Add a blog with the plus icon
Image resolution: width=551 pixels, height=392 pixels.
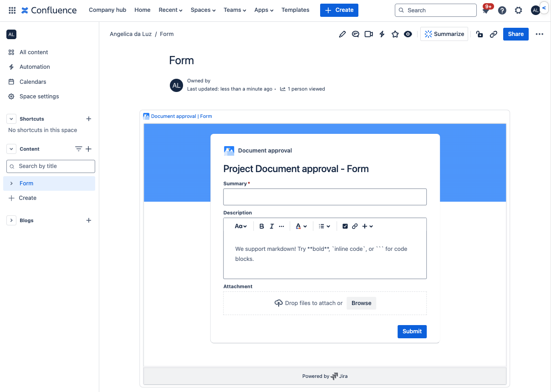pyautogui.click(x=89, y=220)
